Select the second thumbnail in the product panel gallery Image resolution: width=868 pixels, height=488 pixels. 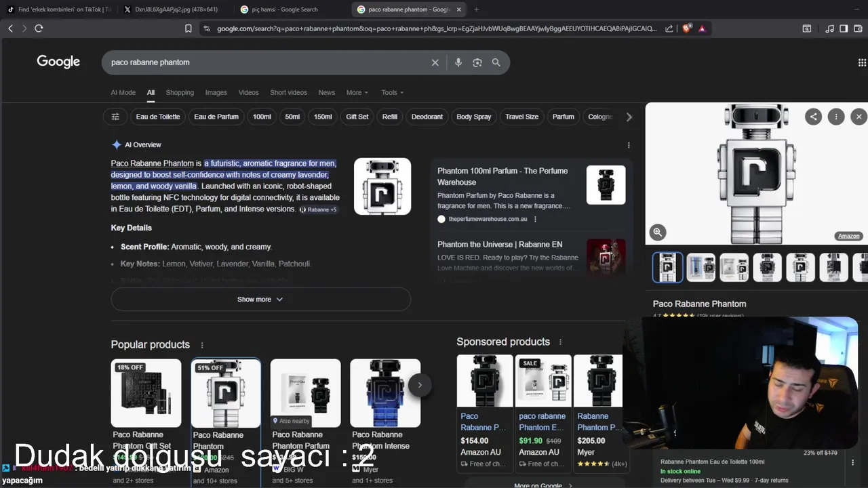click(x=701, y=267)
